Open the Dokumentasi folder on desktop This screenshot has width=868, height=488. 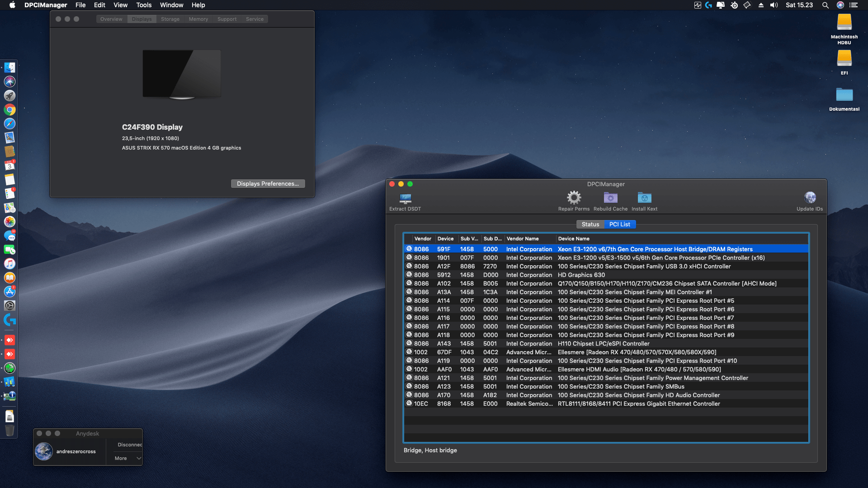tap(844, 95)
